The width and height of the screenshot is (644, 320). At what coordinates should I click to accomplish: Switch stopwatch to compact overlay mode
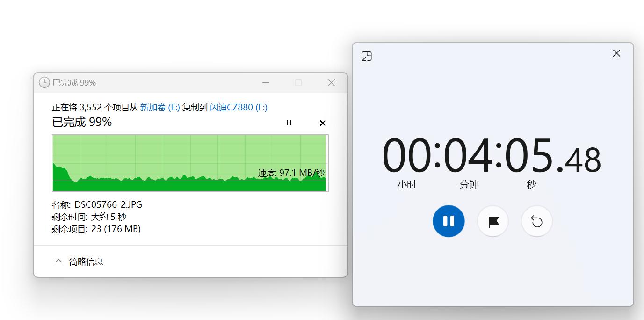click(367, 56)
